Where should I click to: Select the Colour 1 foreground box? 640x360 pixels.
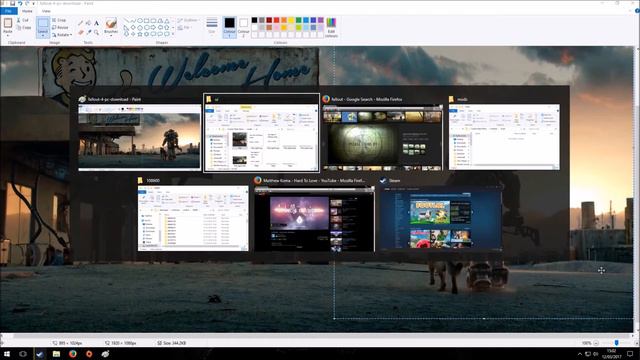point(229,27)
